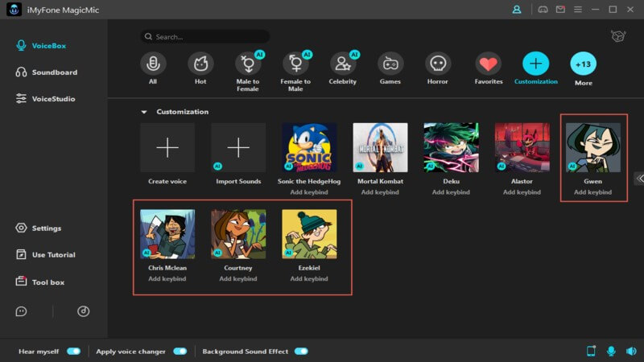Add keybind for Courtney
This screenshot has height=362, width=644.
pos(238,278)
